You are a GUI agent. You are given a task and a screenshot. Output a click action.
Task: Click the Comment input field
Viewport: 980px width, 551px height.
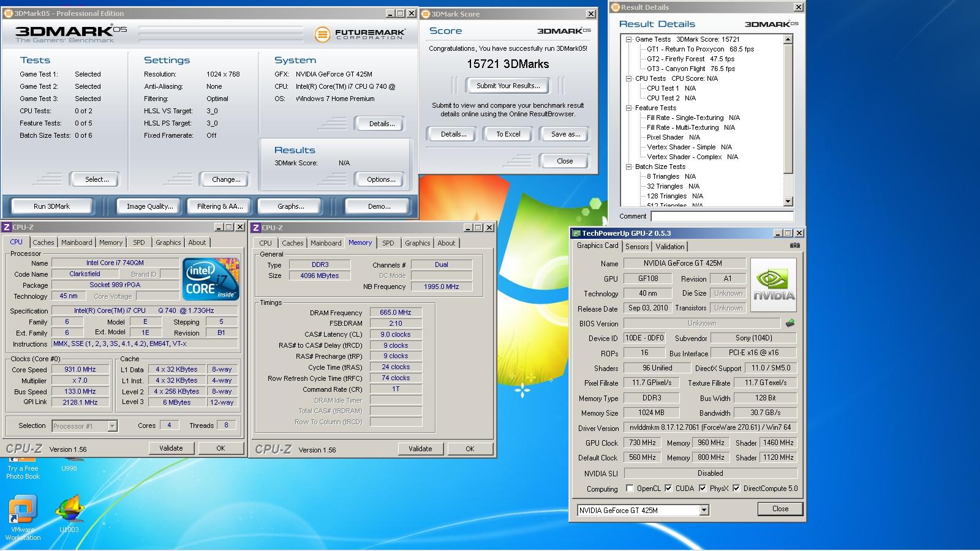(x=722, y=216)
